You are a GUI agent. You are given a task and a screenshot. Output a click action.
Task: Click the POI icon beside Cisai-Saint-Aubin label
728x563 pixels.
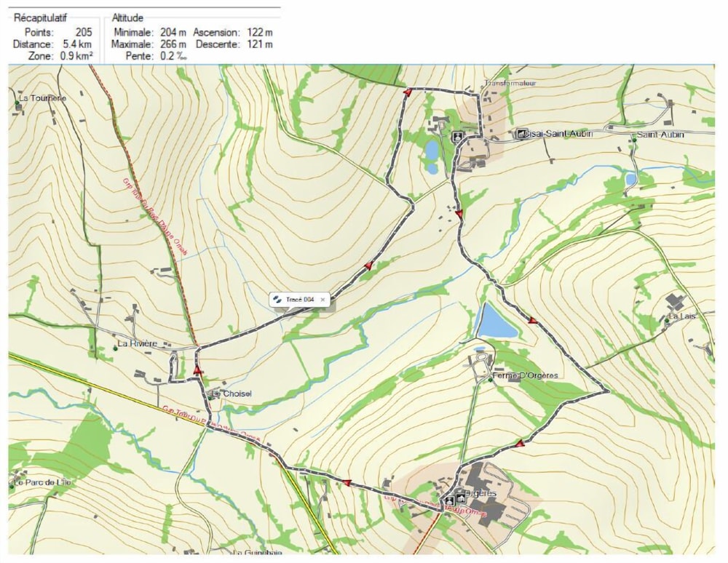pos(522,134)
